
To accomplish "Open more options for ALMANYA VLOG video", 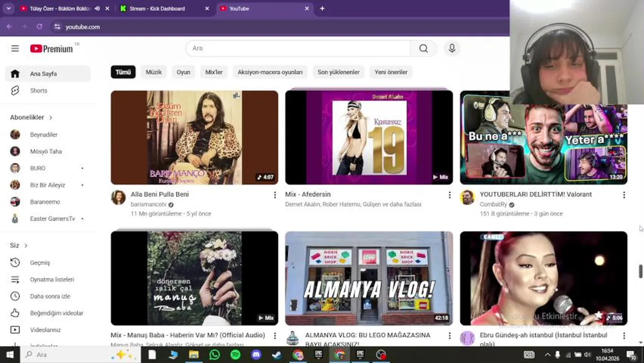I will pos(449,335).
